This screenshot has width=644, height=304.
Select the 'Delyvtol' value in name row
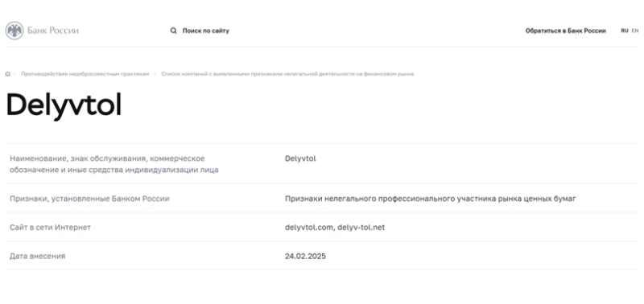300,158
